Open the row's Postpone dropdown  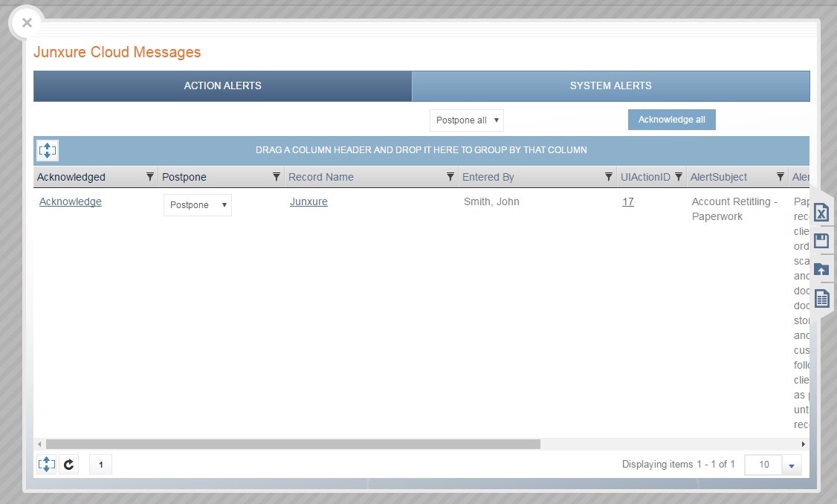click(198, 205)
